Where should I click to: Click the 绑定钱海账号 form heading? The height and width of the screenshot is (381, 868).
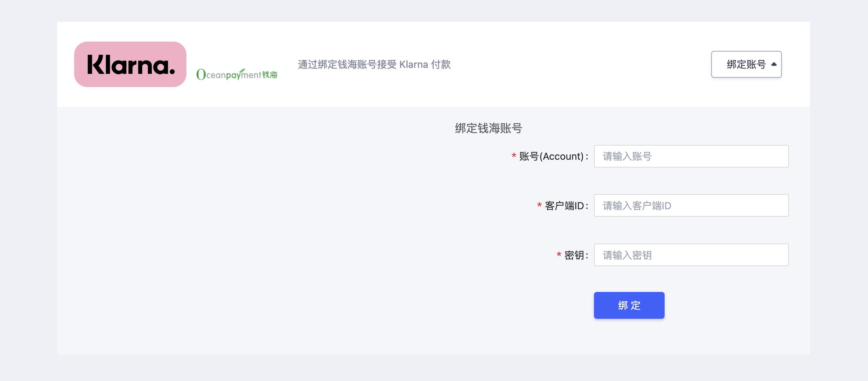[x=488, y=128]
